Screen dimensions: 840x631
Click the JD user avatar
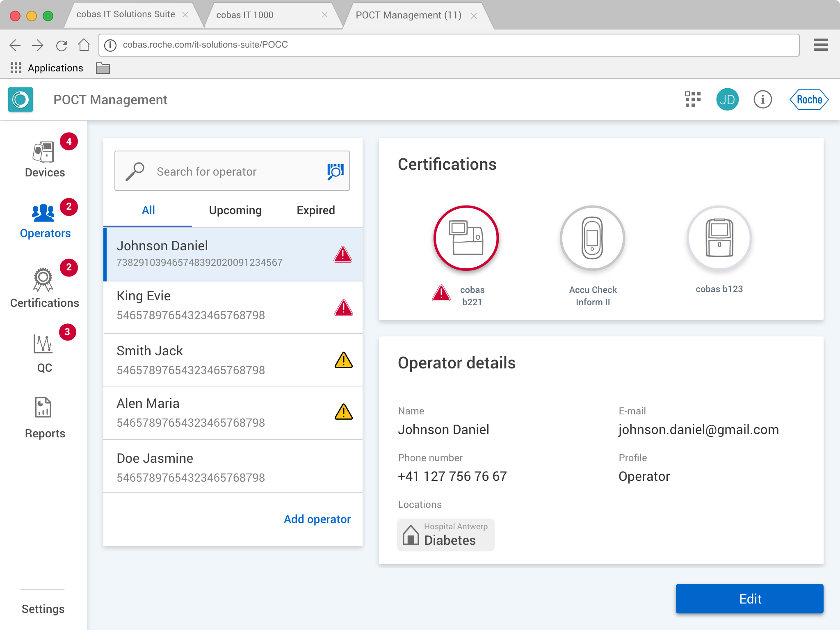point(727,99)
